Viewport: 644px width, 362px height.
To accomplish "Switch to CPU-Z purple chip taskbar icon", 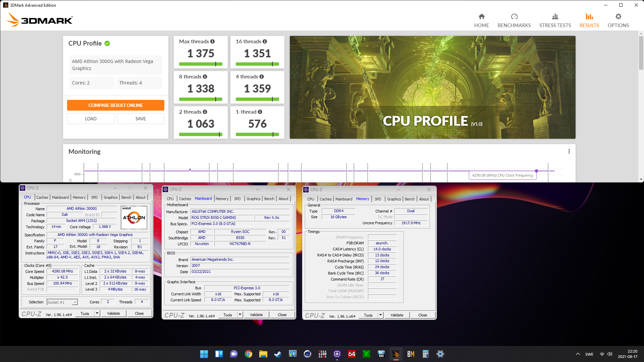I will (x=337, y=354).
